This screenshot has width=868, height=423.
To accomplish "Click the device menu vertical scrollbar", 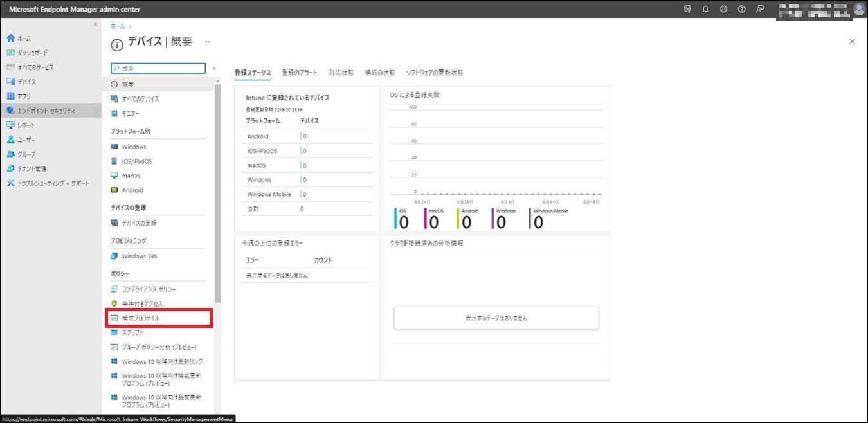I will pyautogui.click(x=217, y=193).
